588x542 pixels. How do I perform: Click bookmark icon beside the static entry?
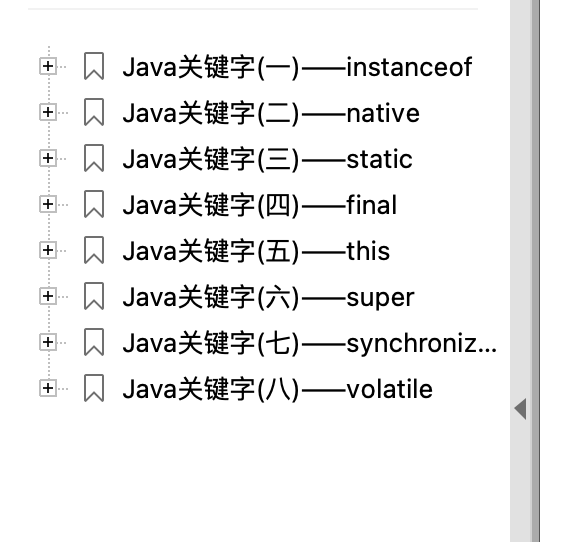click(x=94, y=158)
